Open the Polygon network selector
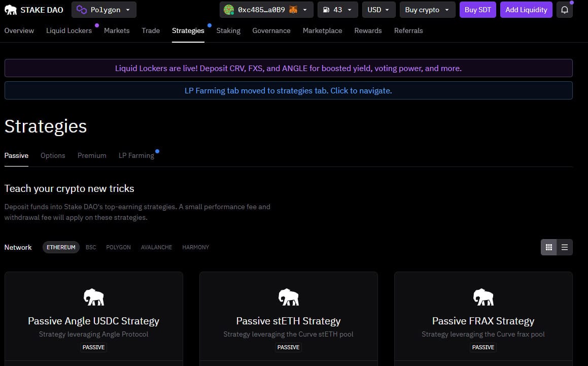588x366 pixels. [103, 9]
